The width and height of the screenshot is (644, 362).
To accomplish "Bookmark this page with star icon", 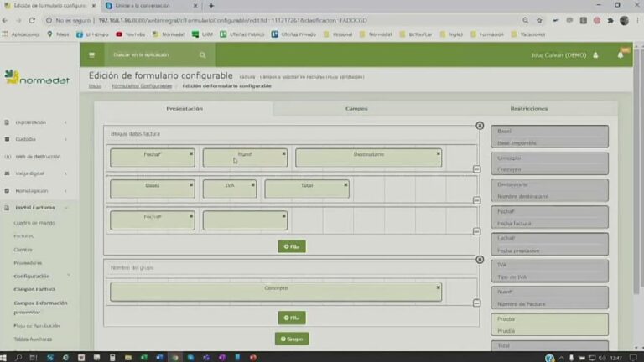I will (x=539, y=20).
